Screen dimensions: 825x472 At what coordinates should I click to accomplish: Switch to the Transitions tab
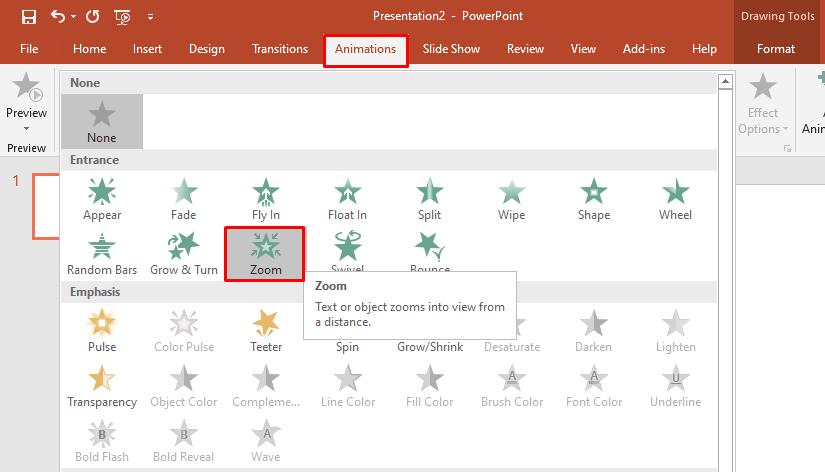(280, 48)
